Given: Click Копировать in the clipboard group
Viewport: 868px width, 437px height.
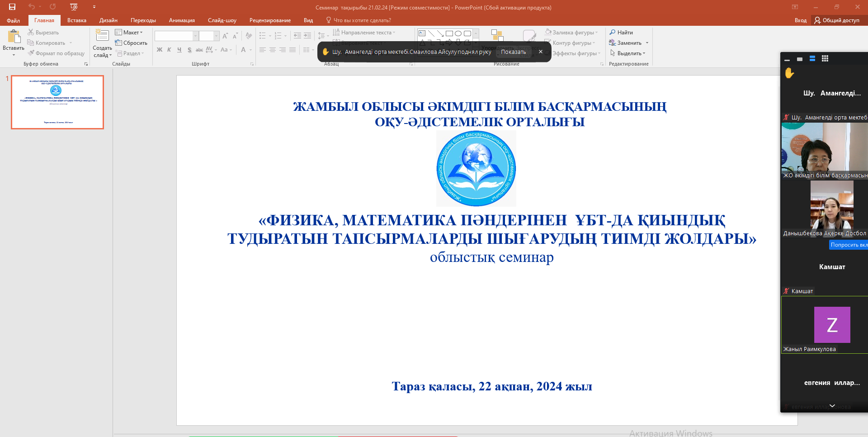Looking at the screenshot, I should coord(47,43).
